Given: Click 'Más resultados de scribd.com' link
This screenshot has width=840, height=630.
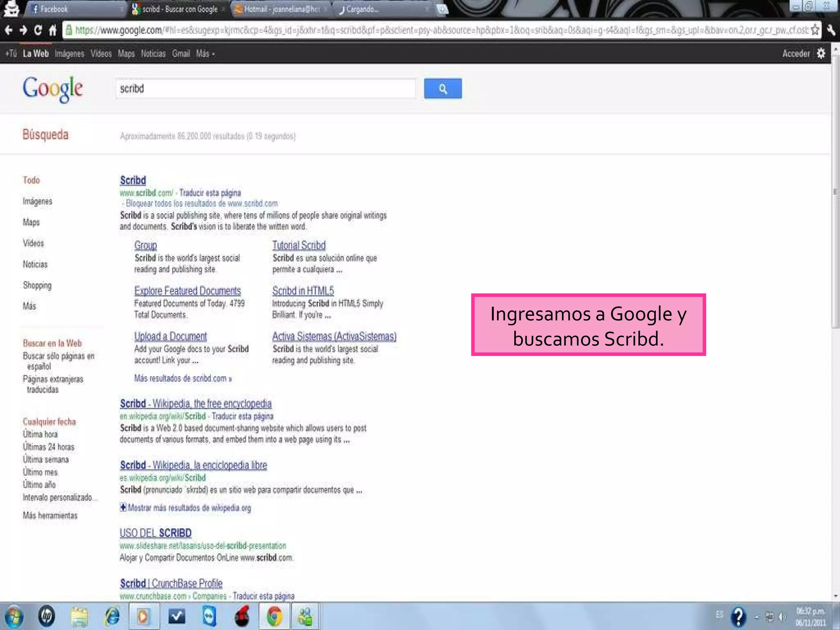Looking at the screenshot, I should pos(183,378).
